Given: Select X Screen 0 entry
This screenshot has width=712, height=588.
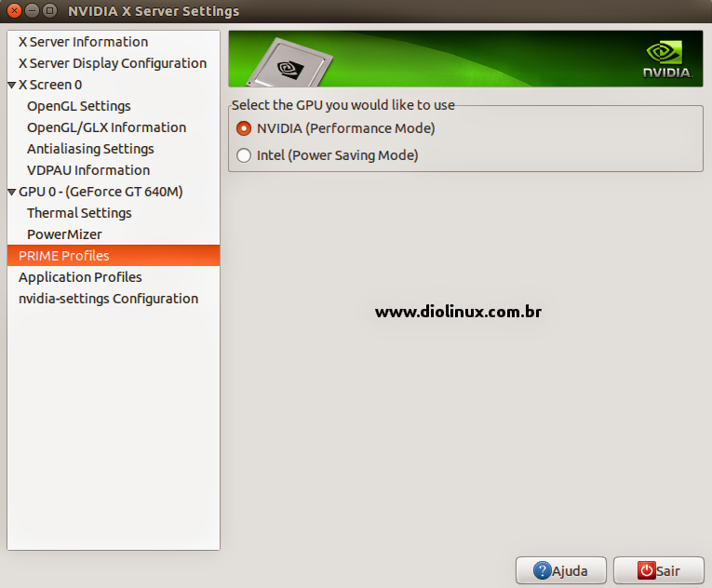Looking at the screenshot, I should coord(50,85).
